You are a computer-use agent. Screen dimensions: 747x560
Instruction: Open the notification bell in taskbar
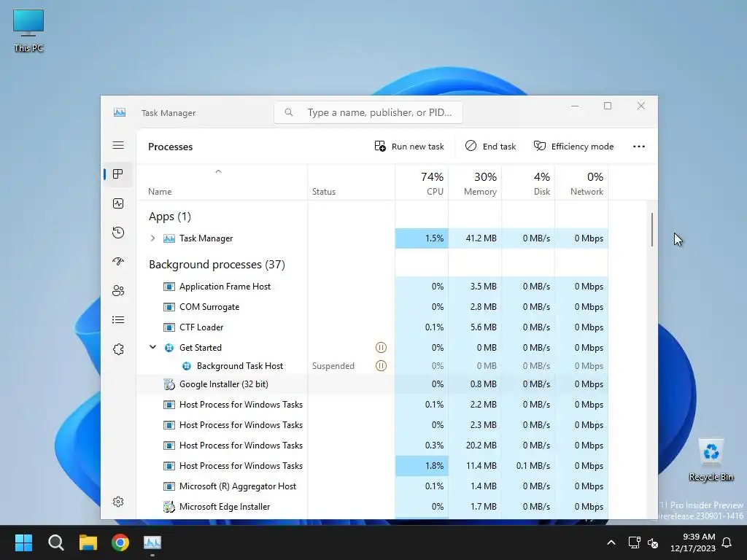pyautogui.click(x=727, y=542)
